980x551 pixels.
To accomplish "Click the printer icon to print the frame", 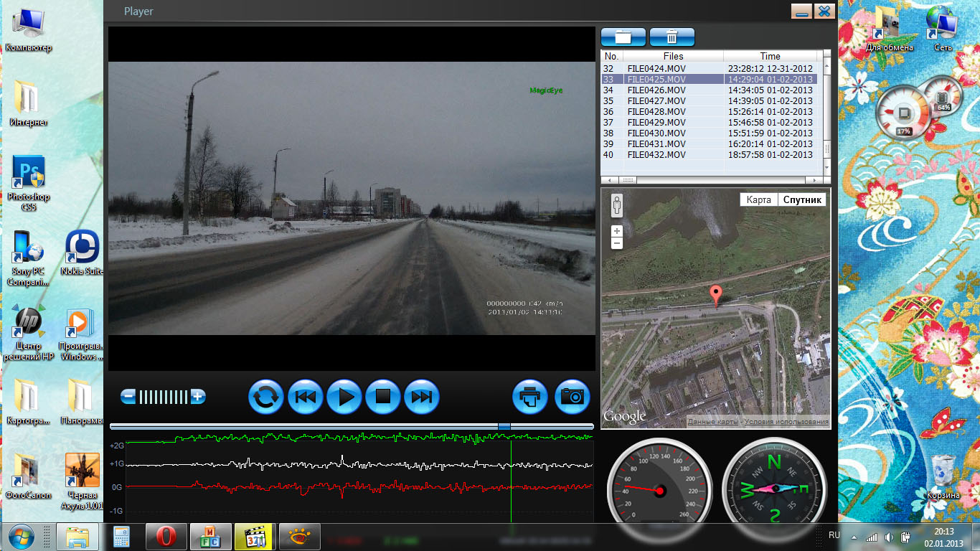I will click(530, 397).
